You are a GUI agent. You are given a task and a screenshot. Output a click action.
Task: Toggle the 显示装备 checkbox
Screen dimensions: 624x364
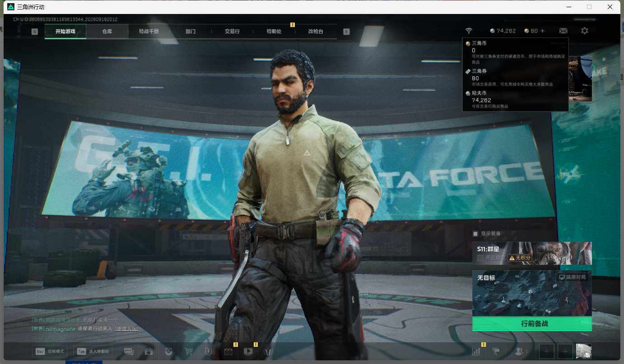(475, 234)
